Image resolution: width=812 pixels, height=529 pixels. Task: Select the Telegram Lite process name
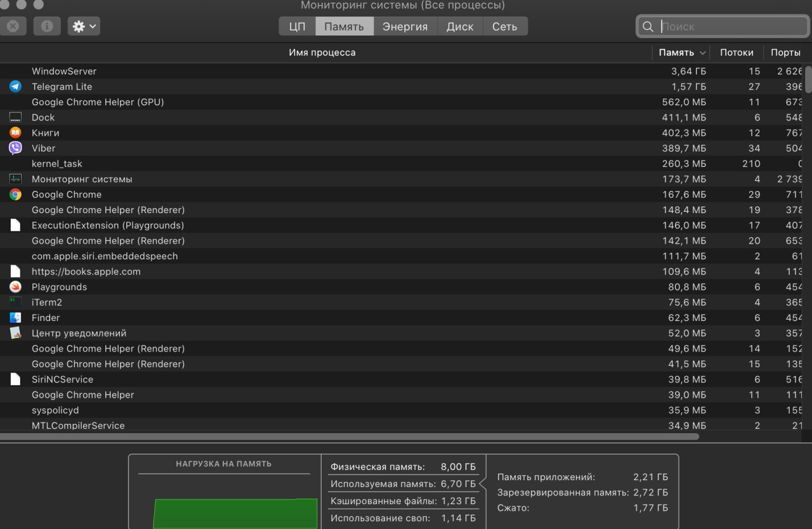click(62, 87)
